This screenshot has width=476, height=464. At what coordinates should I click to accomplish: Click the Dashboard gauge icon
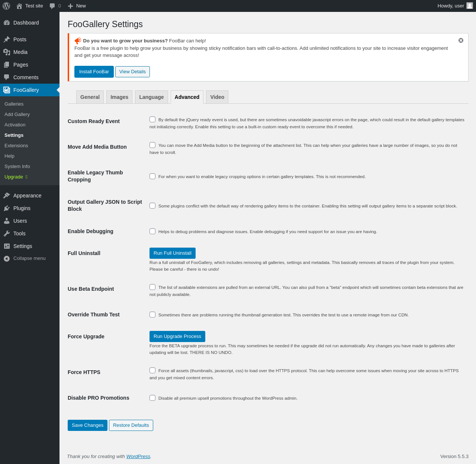[x=7, y=23]
